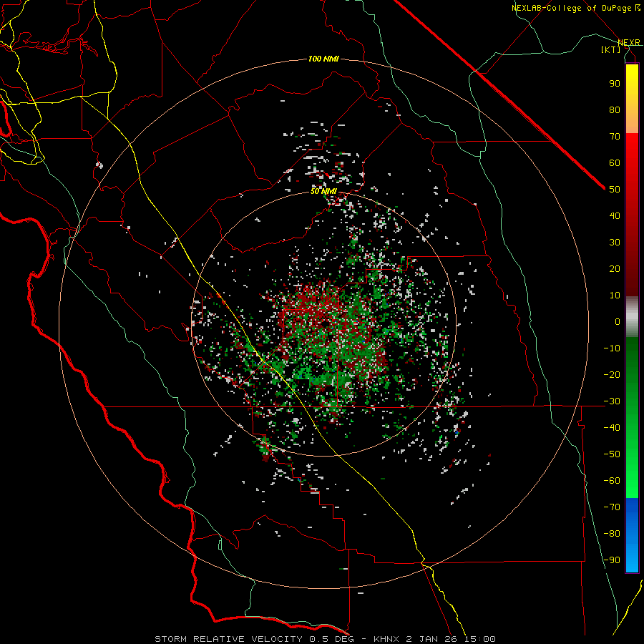
Task: Click the 60 value on the velocity scale
Action: click(615, 163)
